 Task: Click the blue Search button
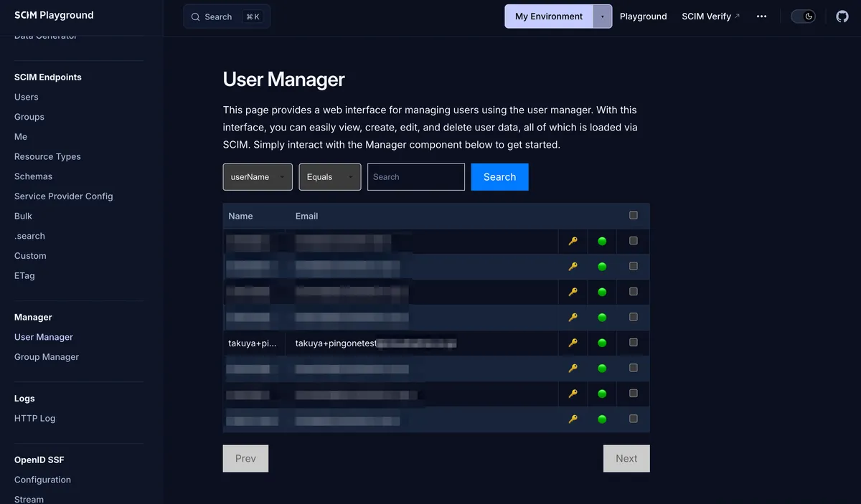[499, 177]
